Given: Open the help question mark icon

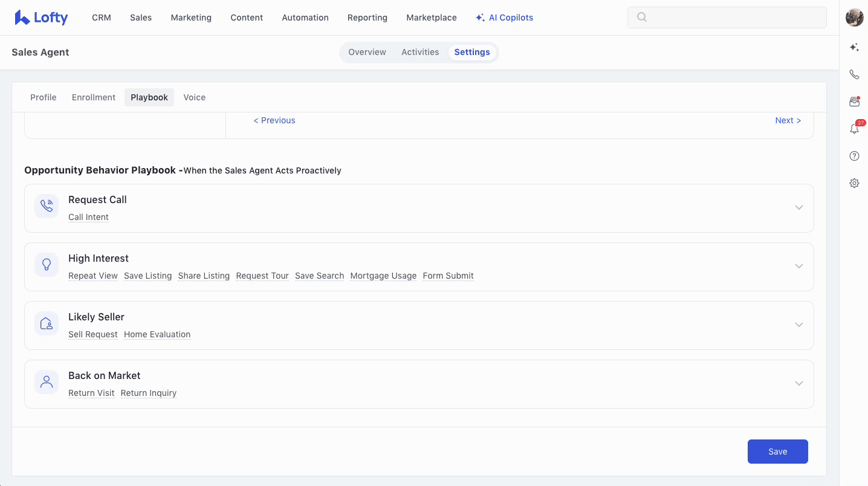Looking at the screenshot, I should 854,156.
